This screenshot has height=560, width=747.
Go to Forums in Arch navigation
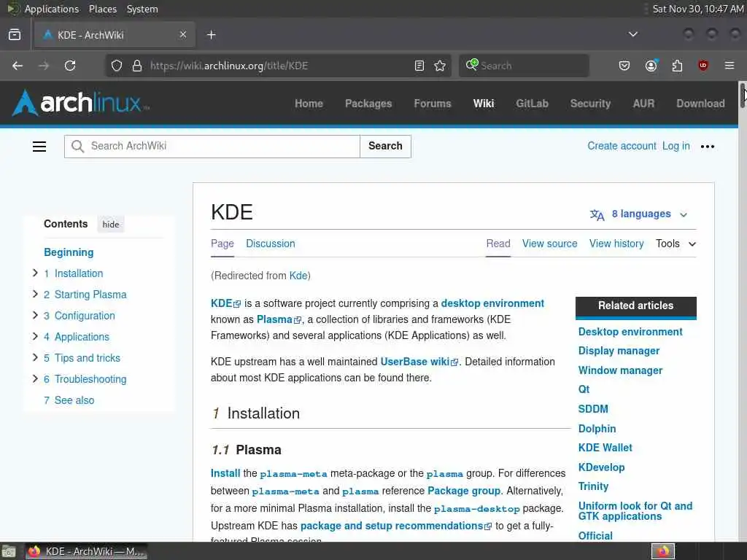click(x=433, y=104)
